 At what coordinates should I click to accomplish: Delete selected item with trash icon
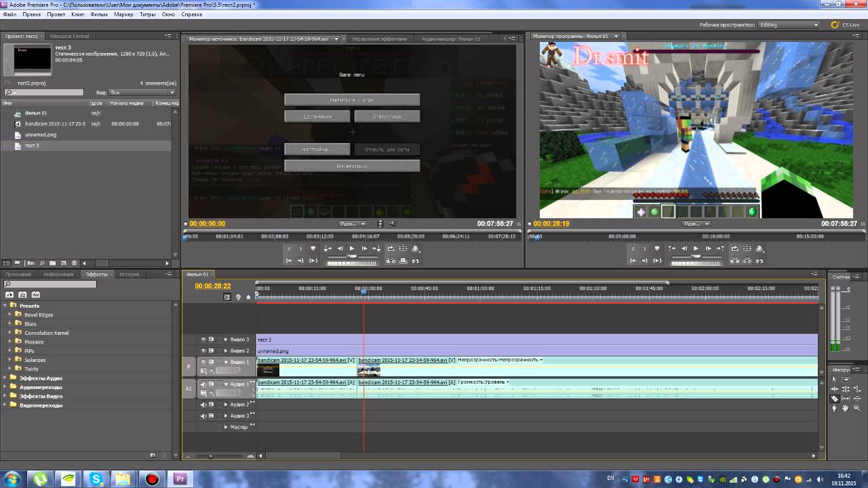pyautogui.click(x=74, y=263)
